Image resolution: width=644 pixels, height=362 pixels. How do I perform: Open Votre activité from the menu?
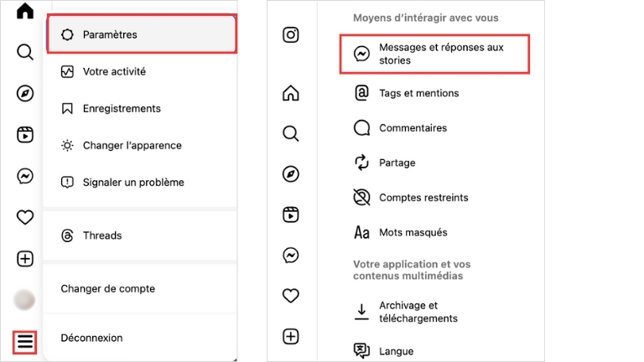point(114,71)
